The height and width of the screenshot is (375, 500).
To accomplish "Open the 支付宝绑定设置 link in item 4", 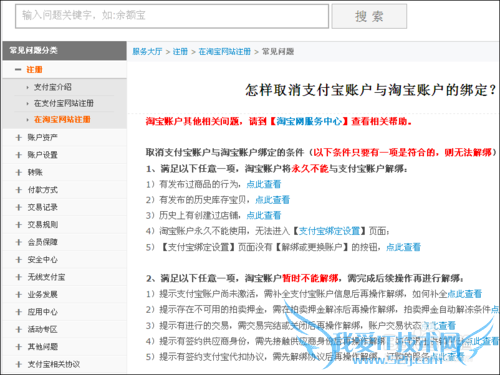I will pyautogui.click(x=329, y=231).
